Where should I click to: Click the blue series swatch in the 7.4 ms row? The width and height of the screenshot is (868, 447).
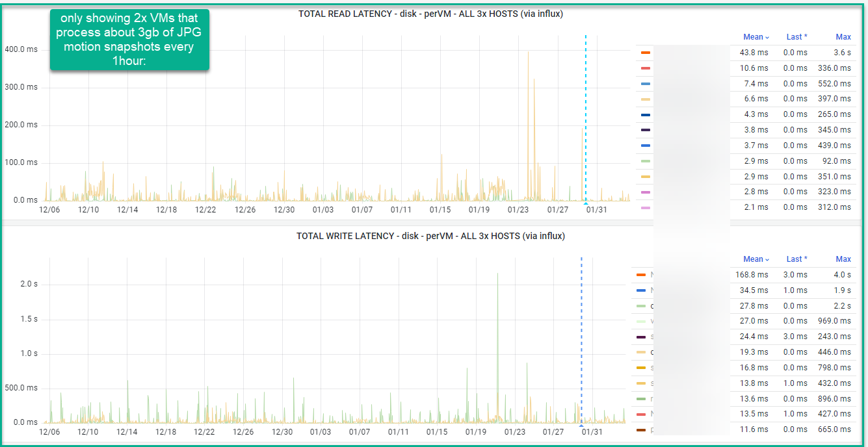point(645,84)
